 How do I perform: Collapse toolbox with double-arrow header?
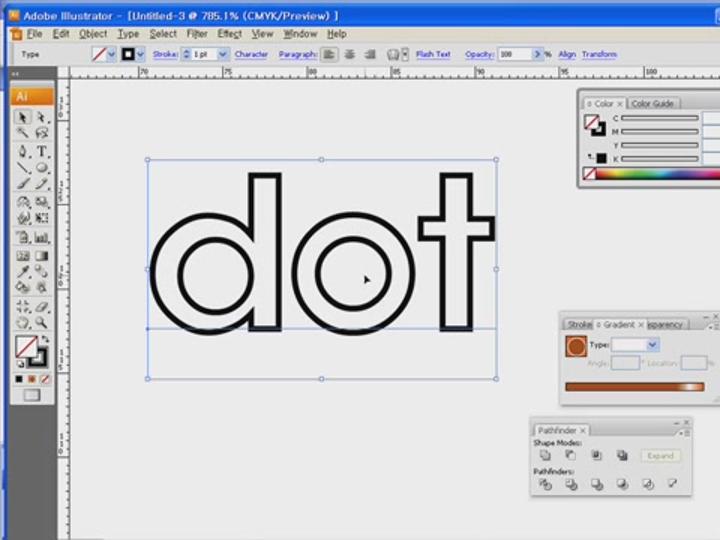pos(16,73)
